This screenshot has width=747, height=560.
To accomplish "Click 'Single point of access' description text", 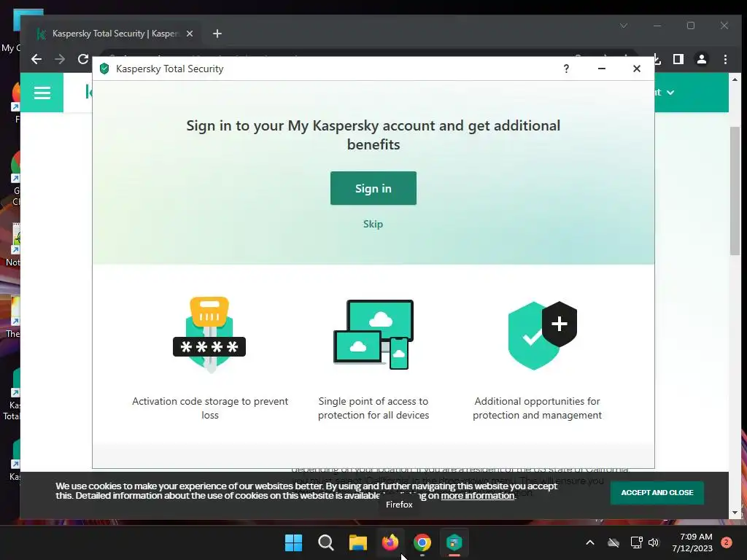I will pyautogui.click(x=373, y=408).
